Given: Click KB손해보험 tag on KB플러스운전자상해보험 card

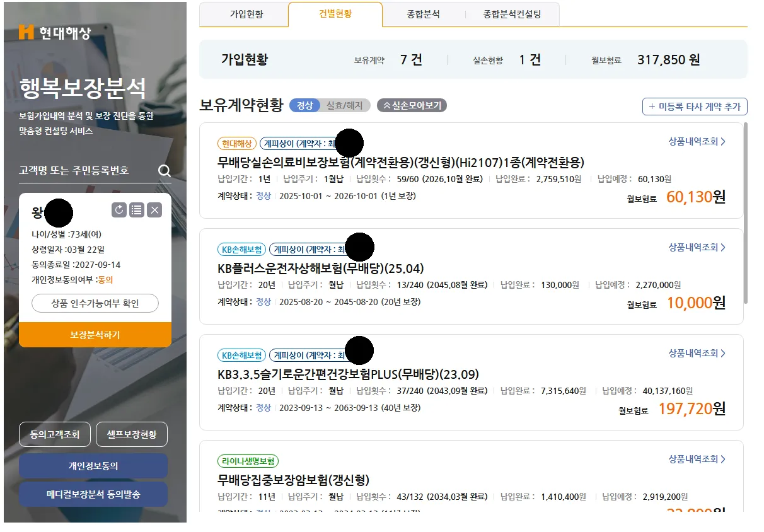Looking at the screenshot, I should click(242, 249).
